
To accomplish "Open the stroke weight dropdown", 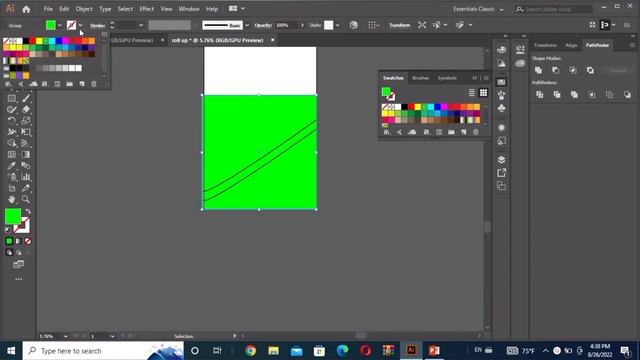I will [141, 25].
